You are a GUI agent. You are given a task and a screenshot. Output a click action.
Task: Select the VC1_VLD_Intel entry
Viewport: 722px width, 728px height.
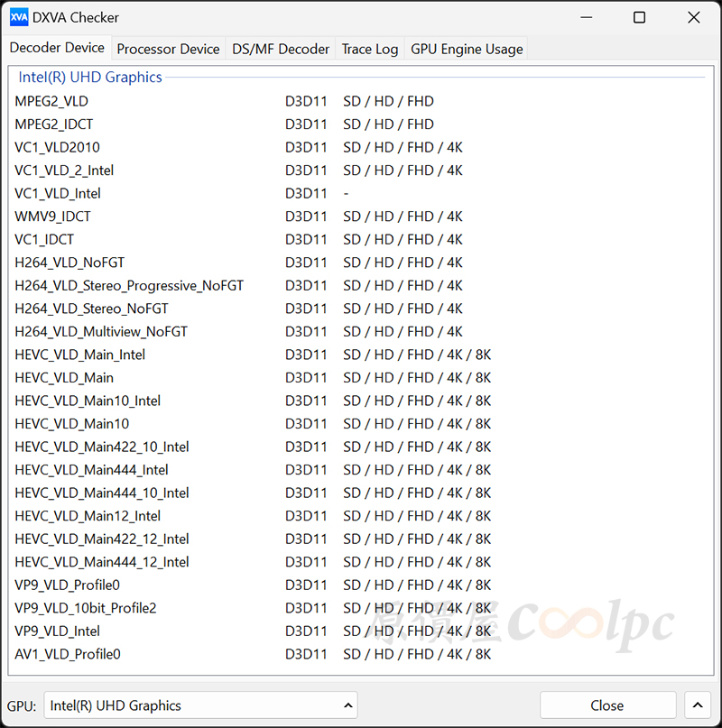(360, 194)
